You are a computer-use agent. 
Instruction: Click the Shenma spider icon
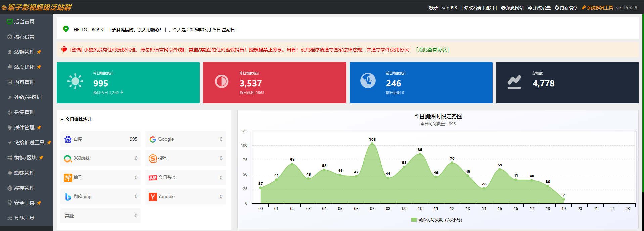click(68, 178)
